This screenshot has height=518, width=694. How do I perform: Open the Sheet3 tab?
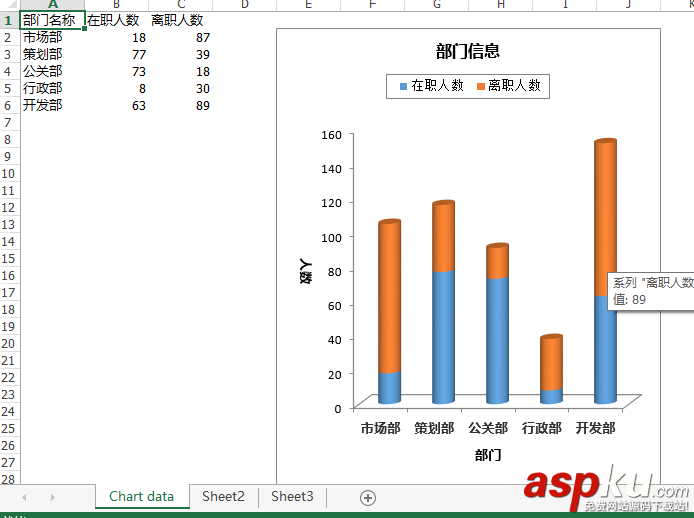[292, 496]
